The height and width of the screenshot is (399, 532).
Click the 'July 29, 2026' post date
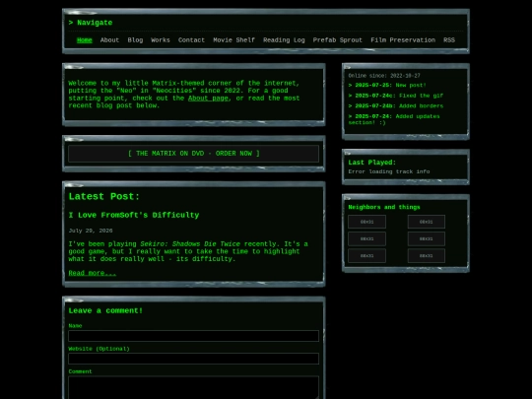pyautogui.click(x=91, y=231)
